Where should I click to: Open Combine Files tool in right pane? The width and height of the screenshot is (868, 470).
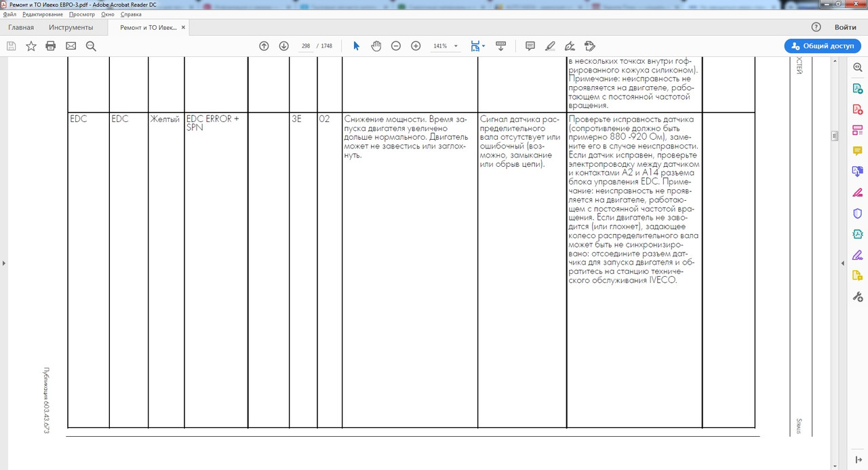[857, 172]
